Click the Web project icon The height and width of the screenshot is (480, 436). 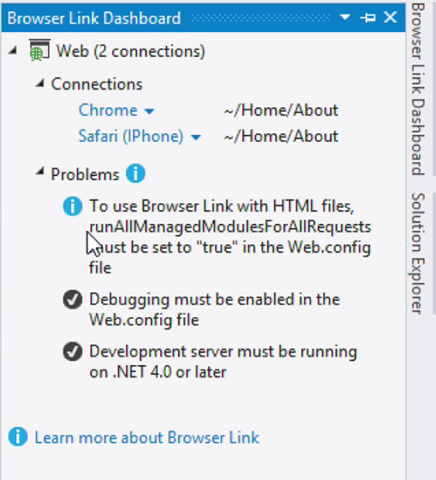point(40,50)
